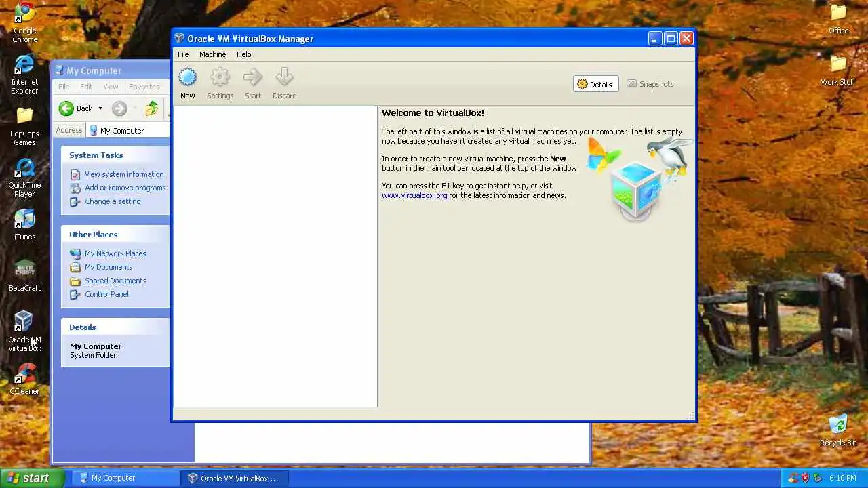Open Google Chrome desktop icon
Screen dimensions: 868x488
click(x=24, y=23)
